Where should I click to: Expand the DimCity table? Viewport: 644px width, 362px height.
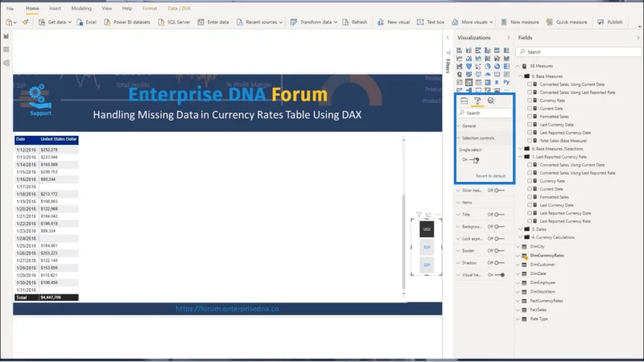click(518, 247)
